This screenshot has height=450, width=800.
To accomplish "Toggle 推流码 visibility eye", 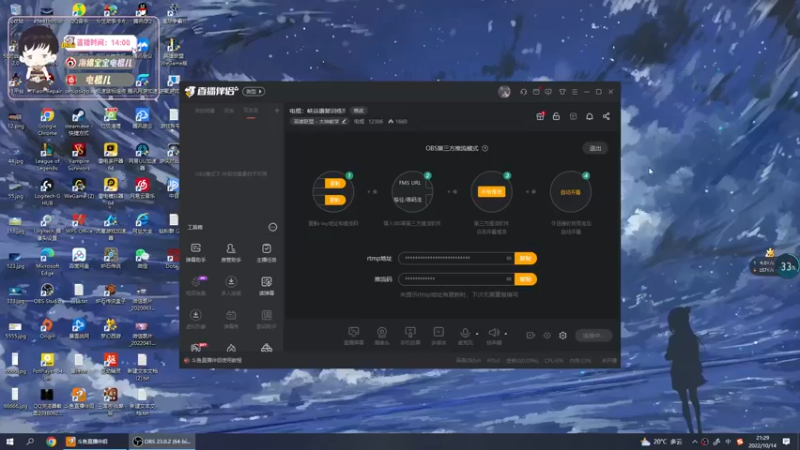I will (x=509, y=279).
